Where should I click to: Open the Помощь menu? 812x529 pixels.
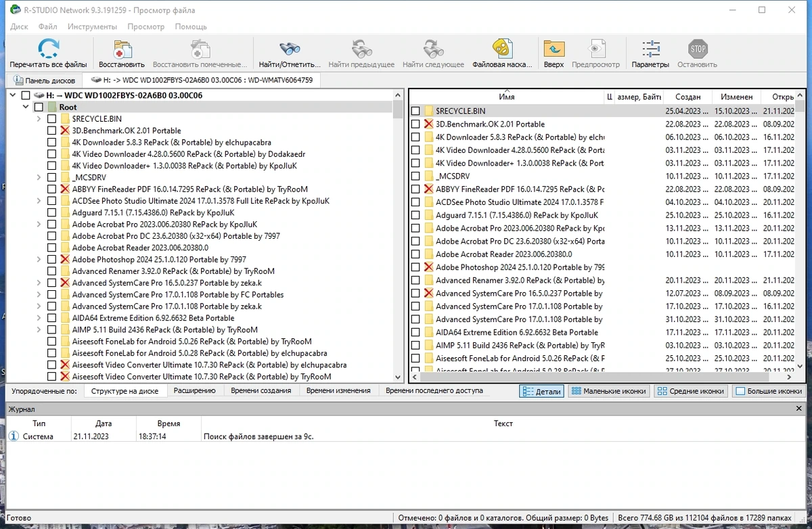pos(191,26)
